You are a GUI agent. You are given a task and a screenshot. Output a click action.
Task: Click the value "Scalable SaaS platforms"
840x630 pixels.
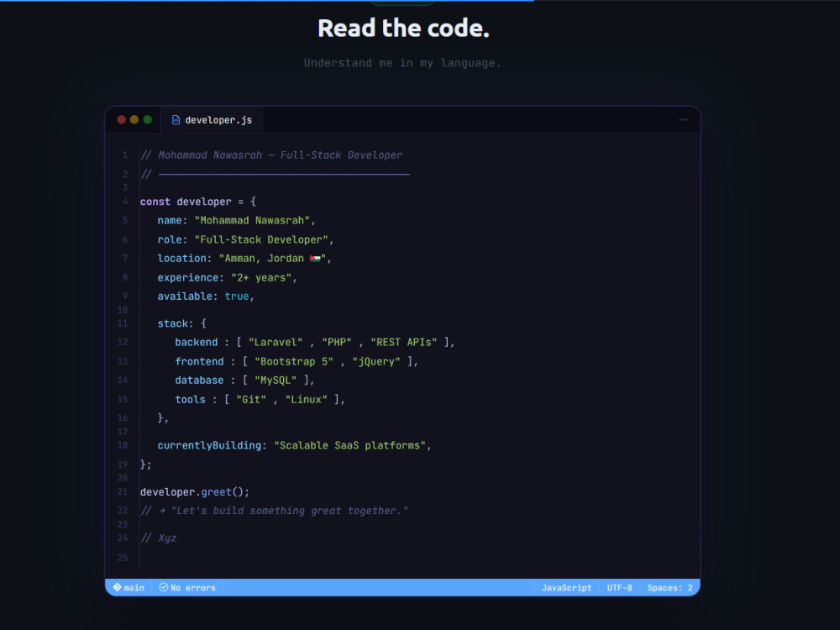click(349, 446)
